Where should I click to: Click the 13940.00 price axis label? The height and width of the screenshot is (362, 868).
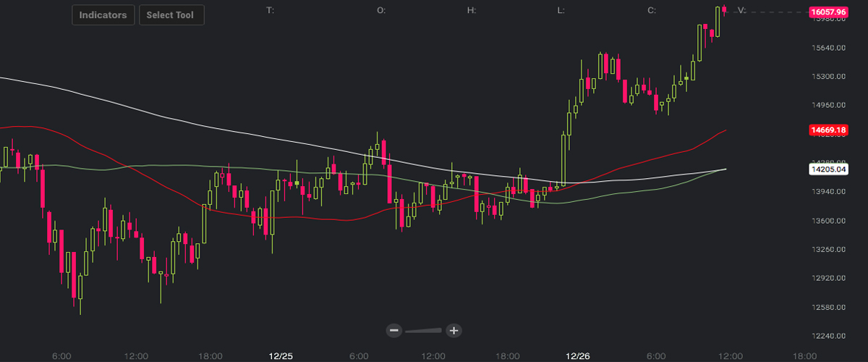click(x=828, y=192)
